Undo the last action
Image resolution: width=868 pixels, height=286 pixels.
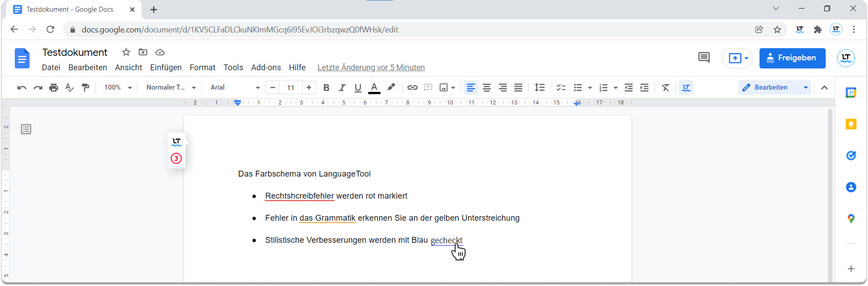tap(22, 87)
